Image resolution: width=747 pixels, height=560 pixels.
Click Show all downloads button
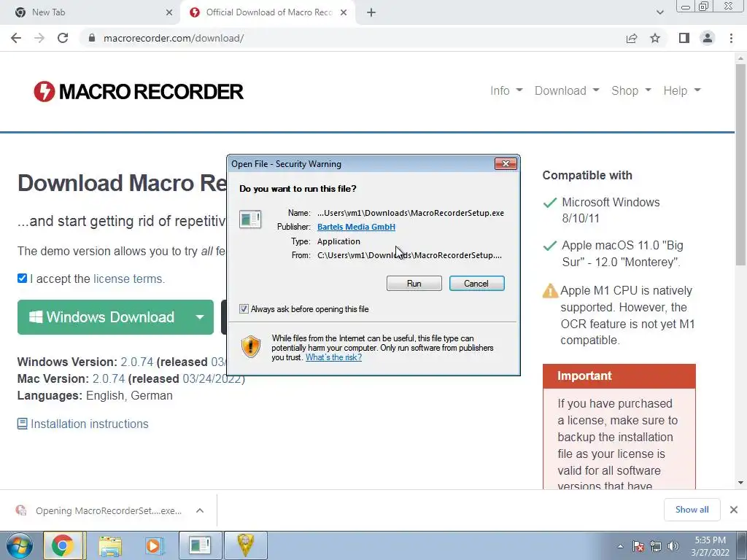coord(692,510)
